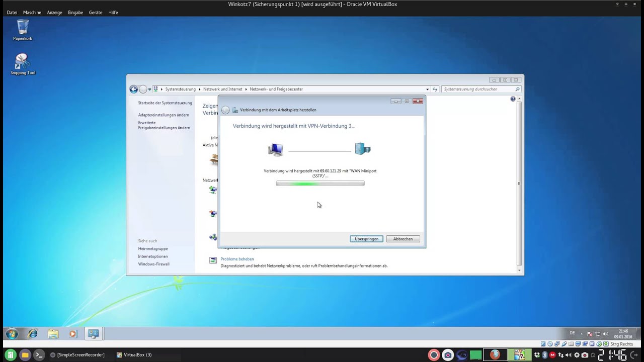Click the camera screenshot icon in host panel
The width and height of the screenshot is (644, 362).
pyautogui.click(x=448, y=354)
